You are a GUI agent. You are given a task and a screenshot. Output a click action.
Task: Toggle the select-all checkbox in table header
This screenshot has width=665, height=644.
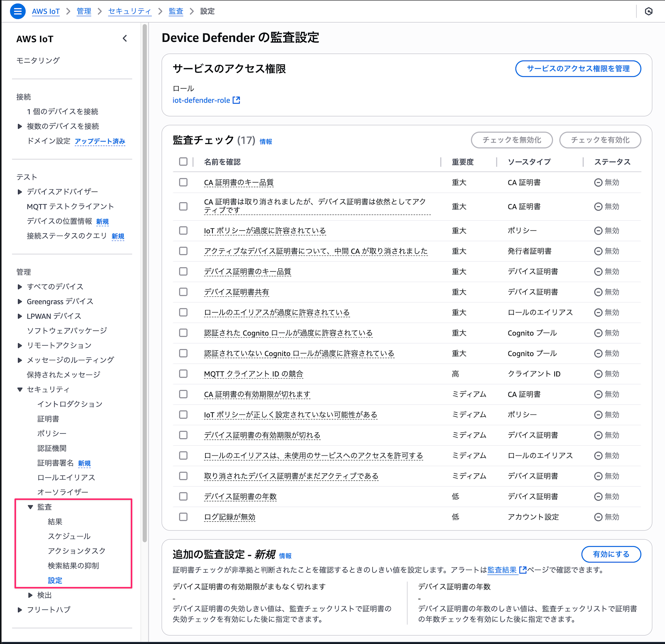tap(183, 162)
